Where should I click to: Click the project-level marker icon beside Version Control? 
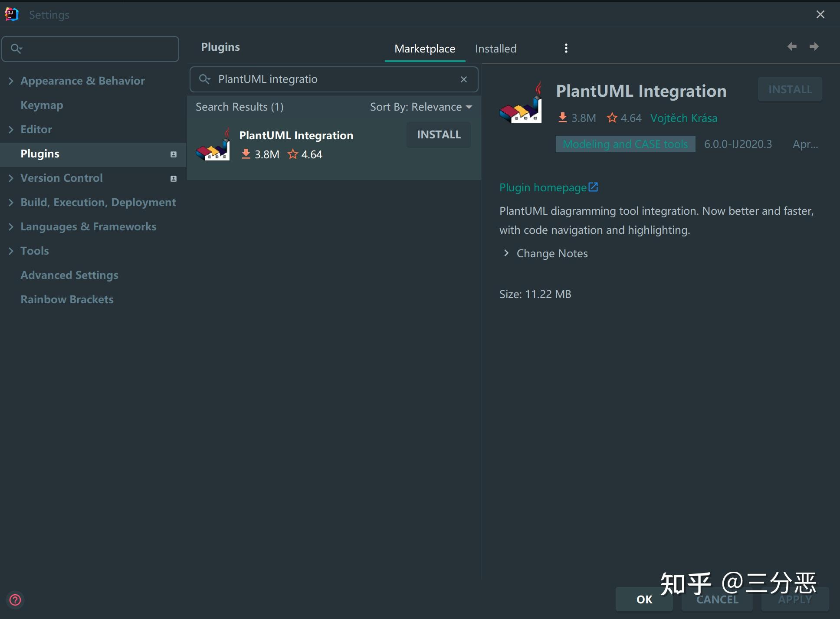[x=174, y=179]
